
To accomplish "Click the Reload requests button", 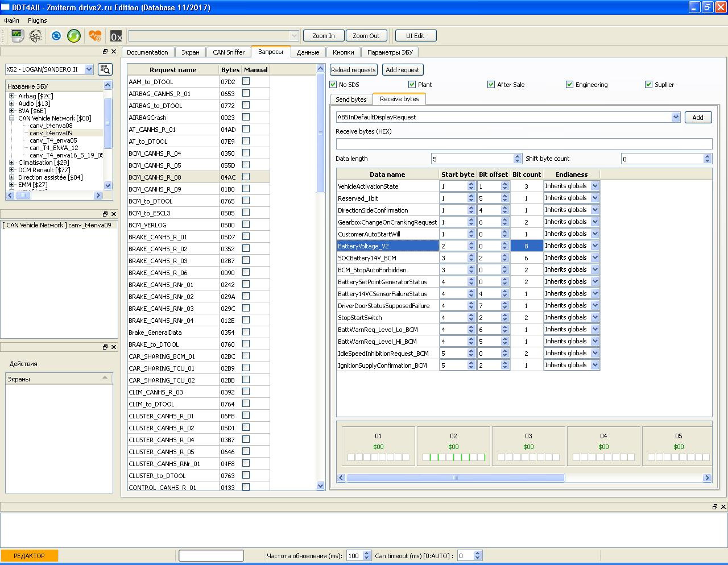I will point(353,70).
